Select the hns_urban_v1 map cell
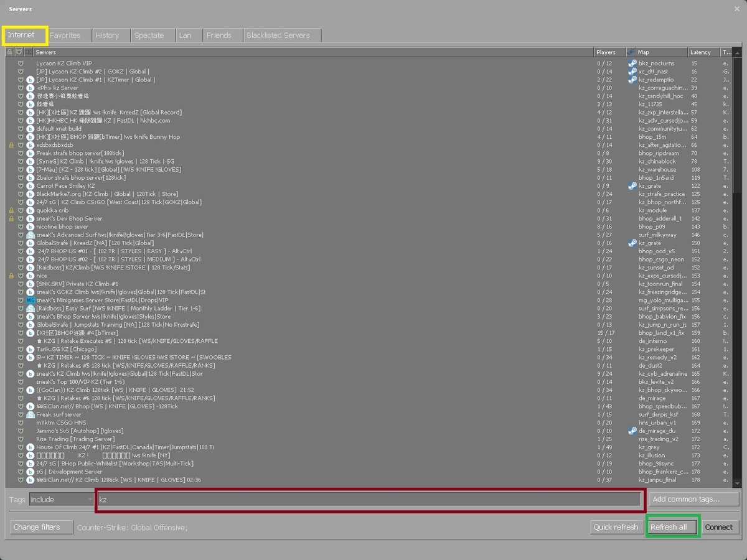The height and width of the screenshot is (560, 747). click(657, 422)
